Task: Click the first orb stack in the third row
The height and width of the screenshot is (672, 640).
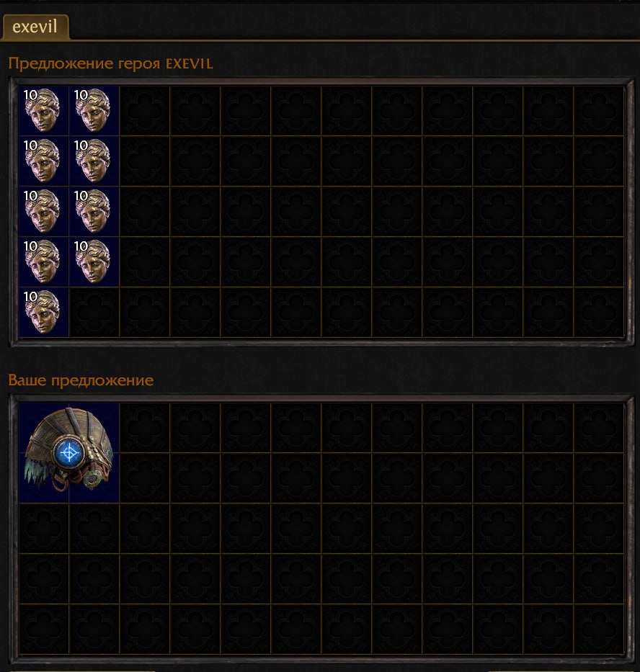Action: [x=44, y=212]
